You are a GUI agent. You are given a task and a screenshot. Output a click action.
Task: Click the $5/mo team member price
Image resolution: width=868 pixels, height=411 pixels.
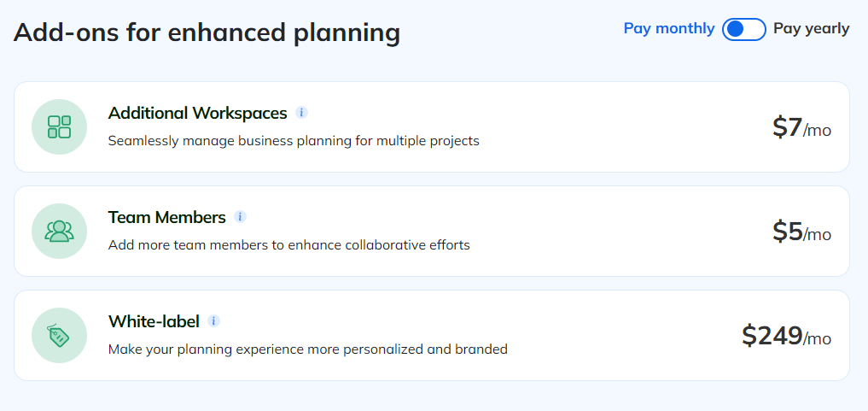pos(801,232)
